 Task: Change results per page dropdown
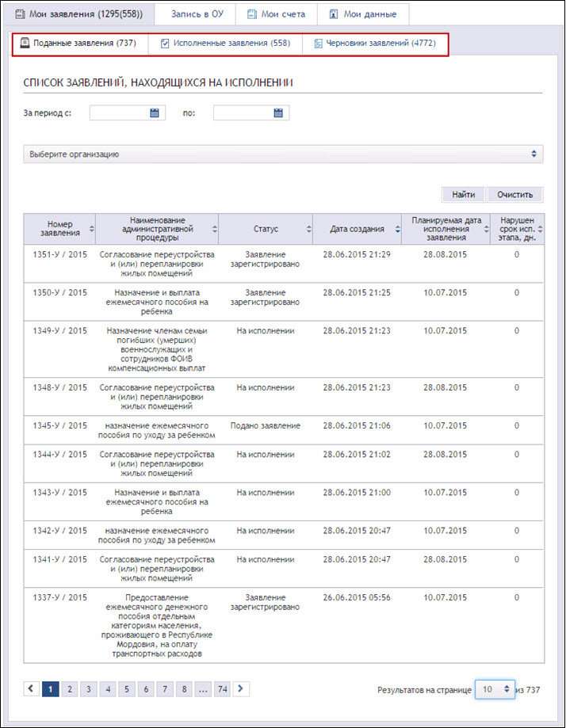(495, 689)
